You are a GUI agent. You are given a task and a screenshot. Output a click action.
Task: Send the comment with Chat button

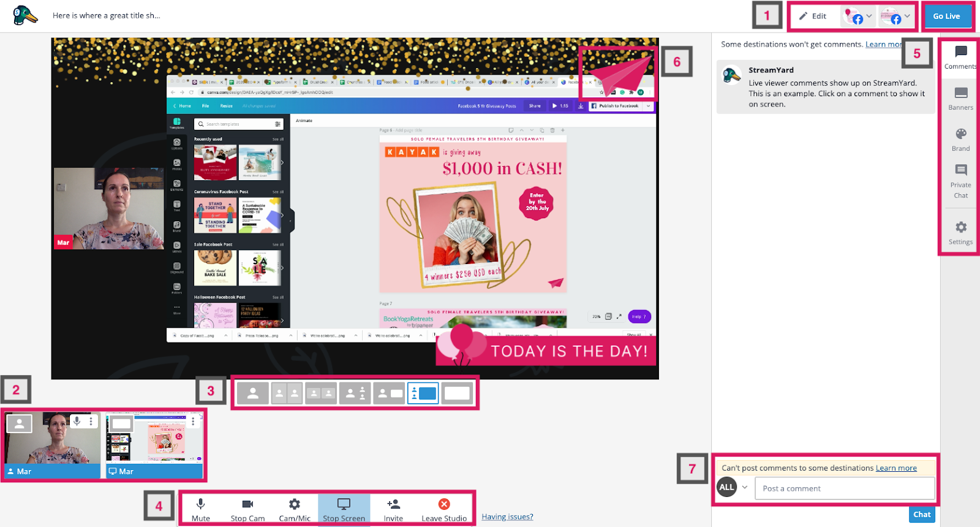(922, 515)
